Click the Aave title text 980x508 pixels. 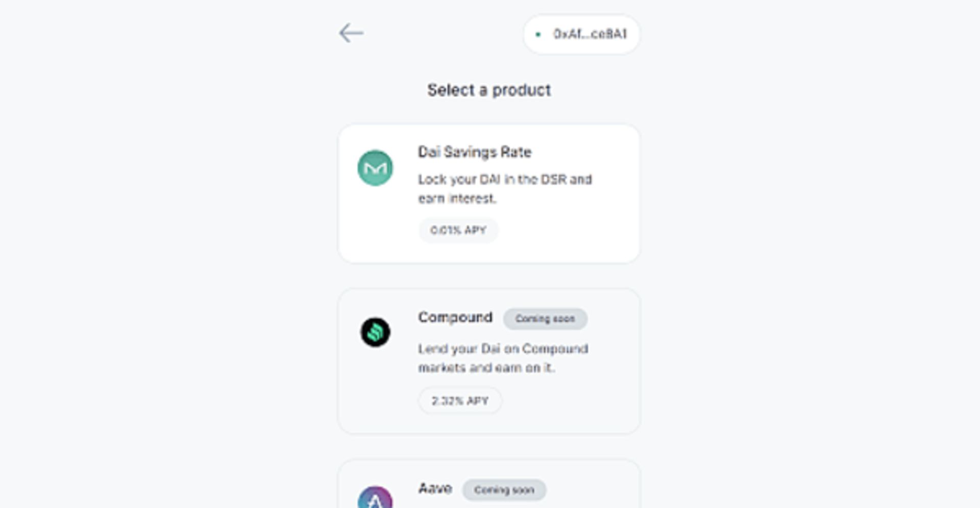[435, 489]
